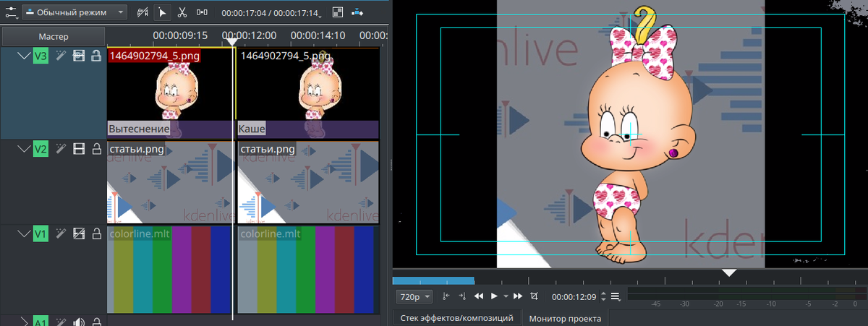Open play options dropdown arrow
The width and height of the screenshot is (868, 326).
506,297
